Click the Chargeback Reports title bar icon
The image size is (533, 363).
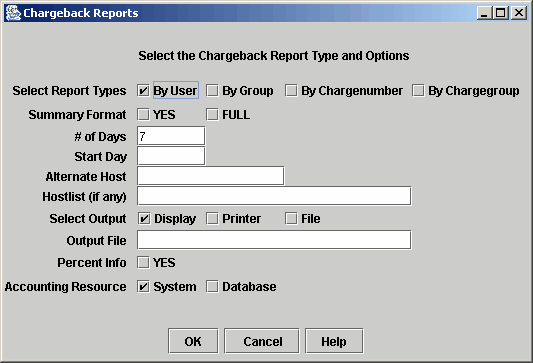point(13,13)
